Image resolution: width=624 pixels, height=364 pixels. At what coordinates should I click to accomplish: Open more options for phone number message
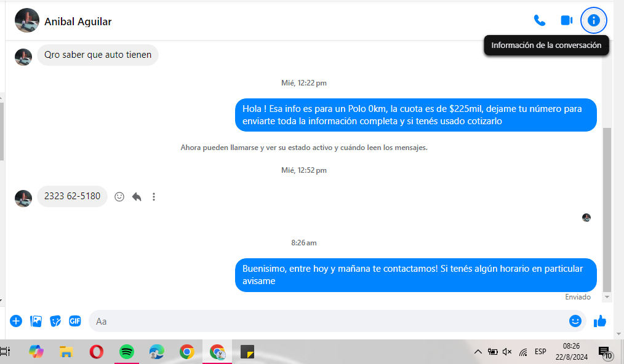pos(154,197)
